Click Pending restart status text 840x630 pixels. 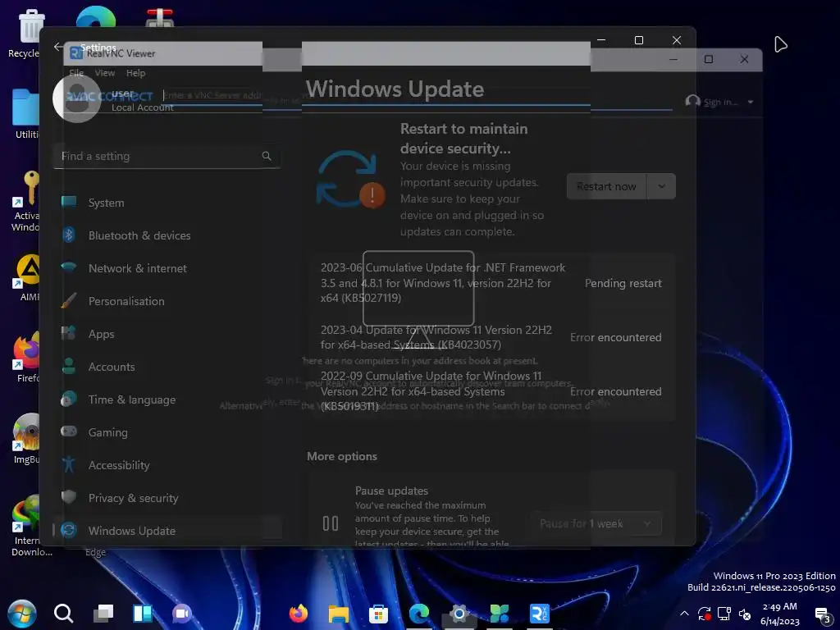point(623,283)
